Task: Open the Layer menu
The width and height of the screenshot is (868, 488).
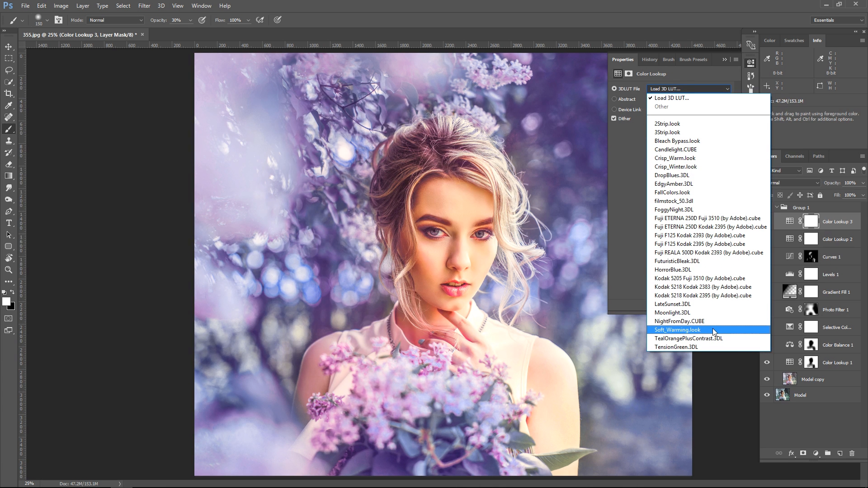Action: point(82,6)
